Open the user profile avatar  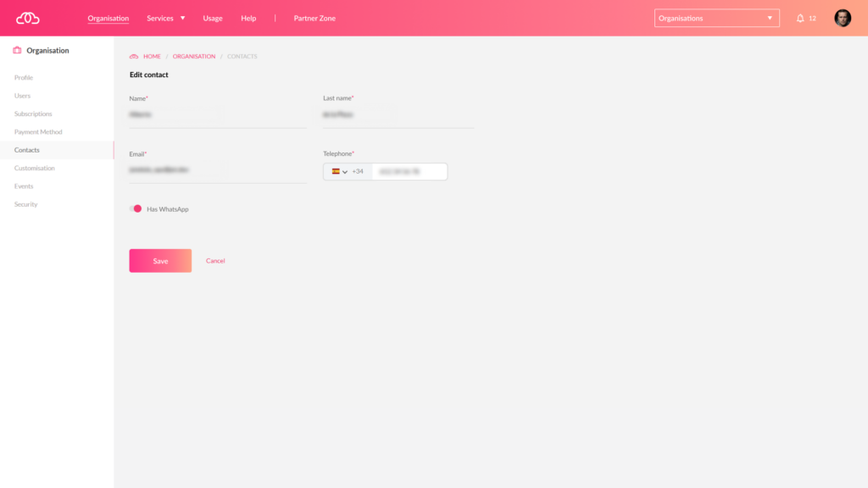(x=843, y=18)
